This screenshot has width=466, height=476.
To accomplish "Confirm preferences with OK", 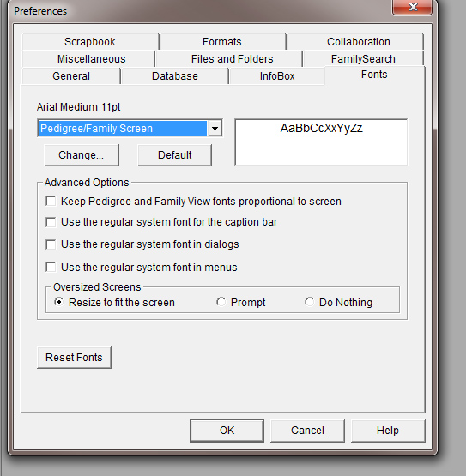I will (227, 431).
